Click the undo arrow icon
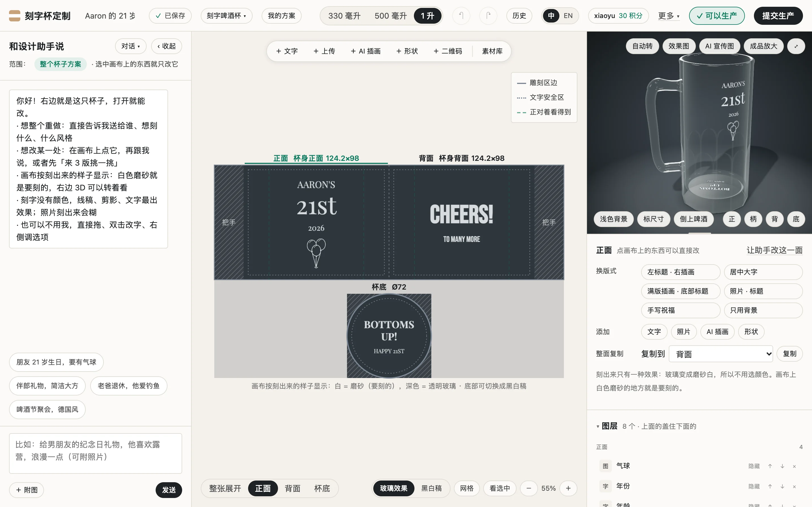Viewport: 812px width, 507px height. (461, 16)
